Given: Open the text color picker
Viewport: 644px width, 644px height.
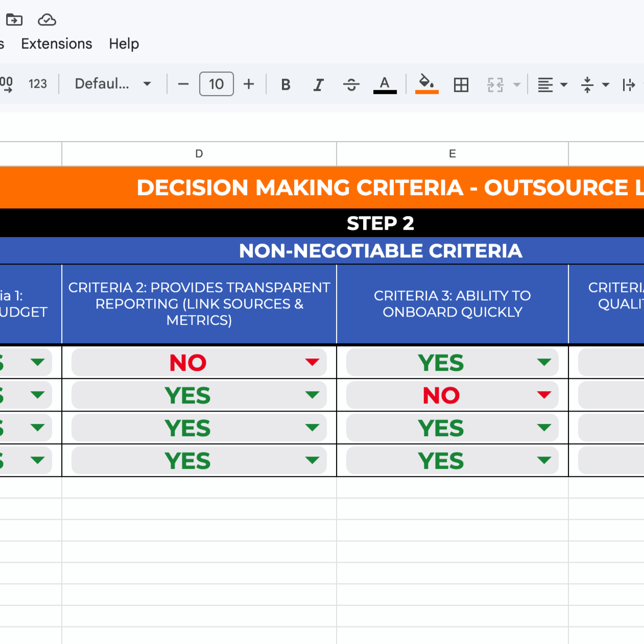Looking at the screenshot, I should pos(385,84).
